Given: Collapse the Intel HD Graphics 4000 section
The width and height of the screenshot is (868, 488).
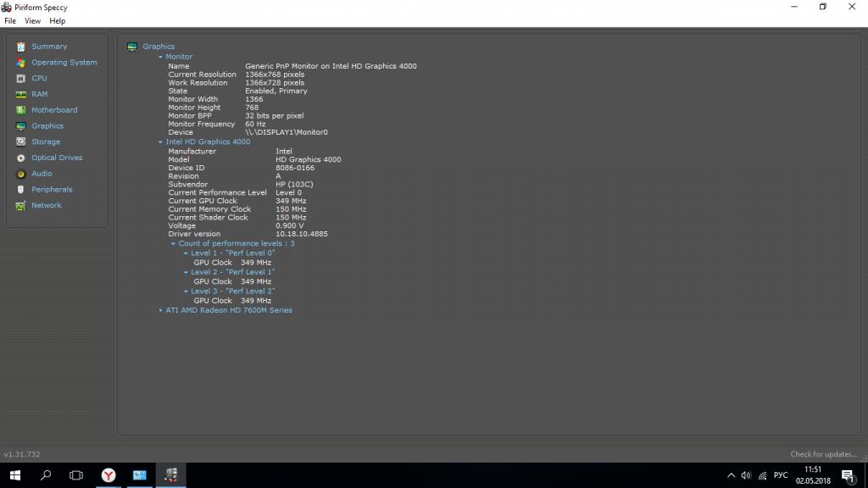Looking at the screenshot, I should (160, 142).
